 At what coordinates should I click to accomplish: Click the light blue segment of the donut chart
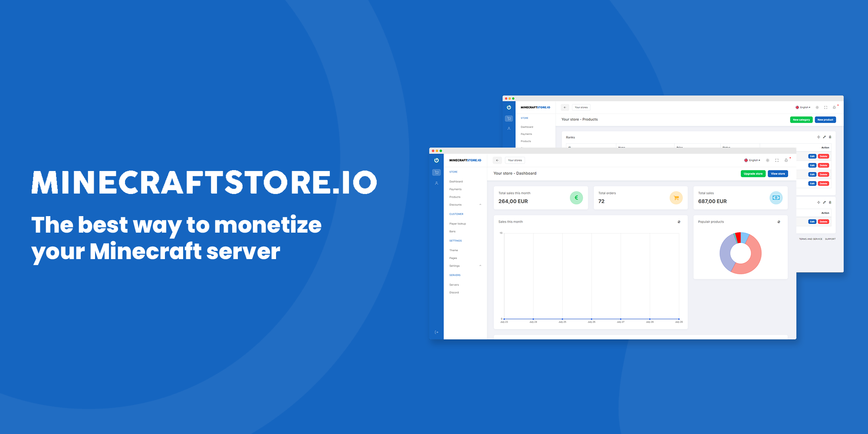coord(745,237)
